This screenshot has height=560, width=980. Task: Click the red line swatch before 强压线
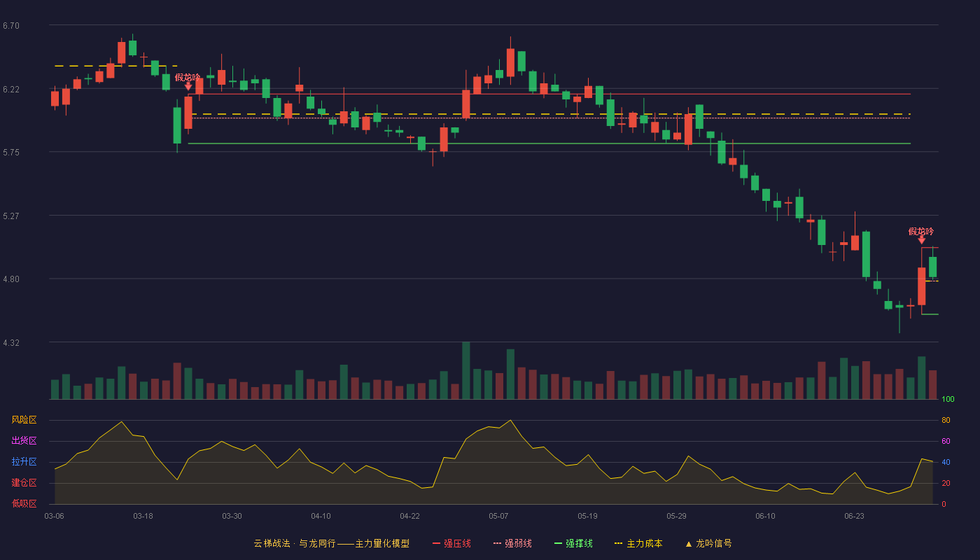pyautogui.click(x=436, y=543)
